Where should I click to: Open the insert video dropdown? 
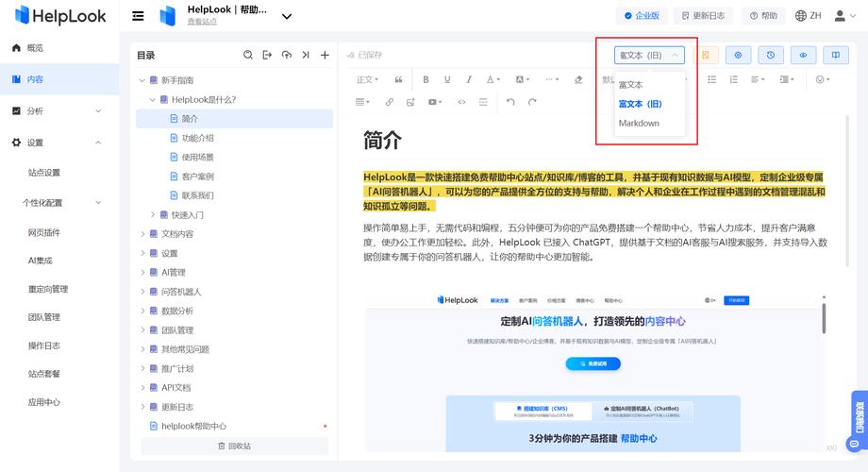click(x=435, y=102)
